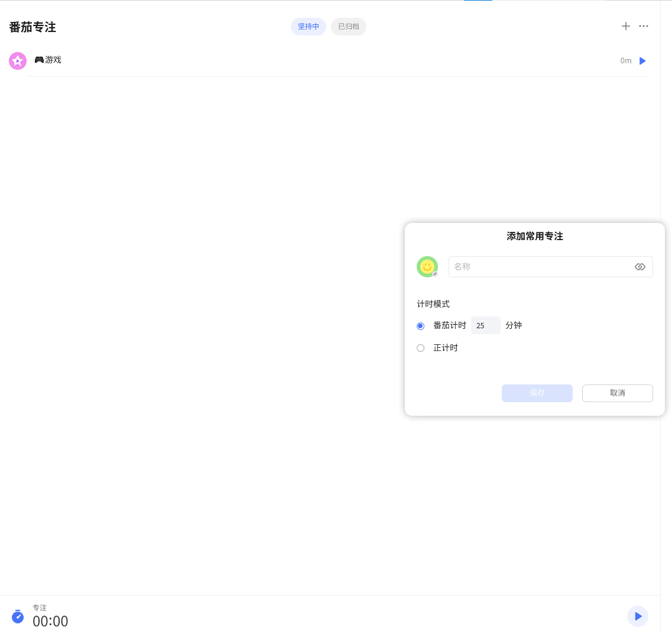Switch to the 坚持中 tab
The height and width of the screenshot is (634, 672).
[x=308, y=27]
